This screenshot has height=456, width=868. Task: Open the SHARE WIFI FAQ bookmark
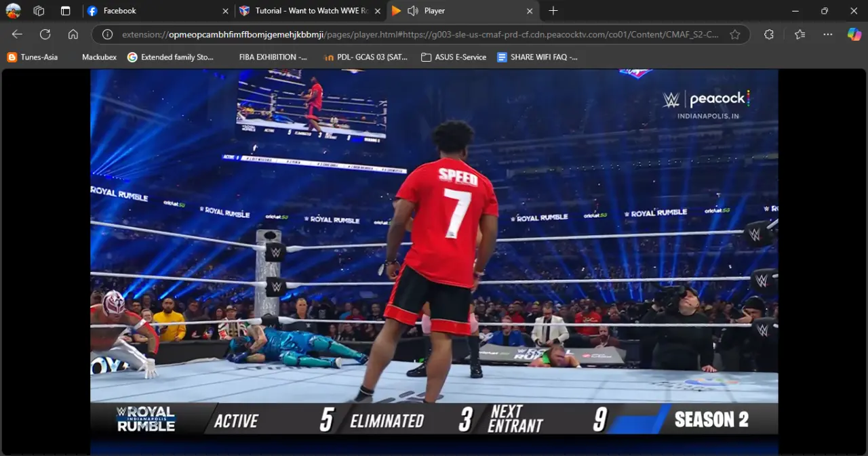[537, 57]
